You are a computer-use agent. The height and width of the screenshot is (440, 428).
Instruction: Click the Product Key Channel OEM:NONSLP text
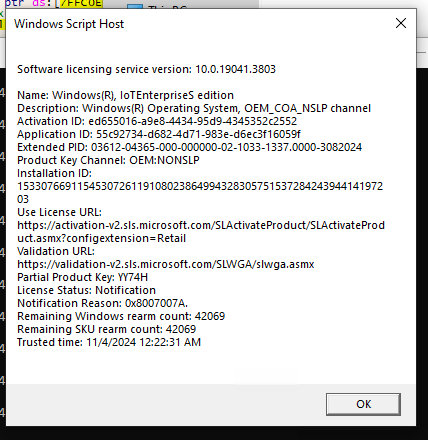point(108,160)
